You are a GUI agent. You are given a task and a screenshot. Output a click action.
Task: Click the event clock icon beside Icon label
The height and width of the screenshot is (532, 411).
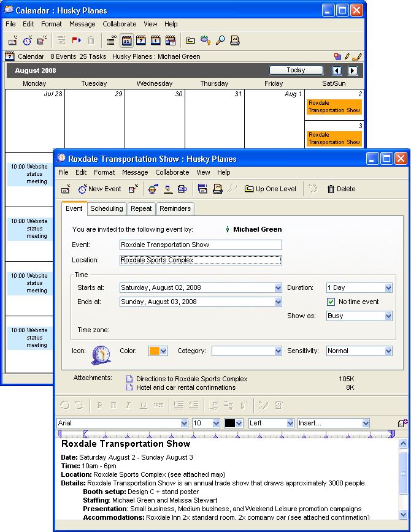click(x=101, y=354)
